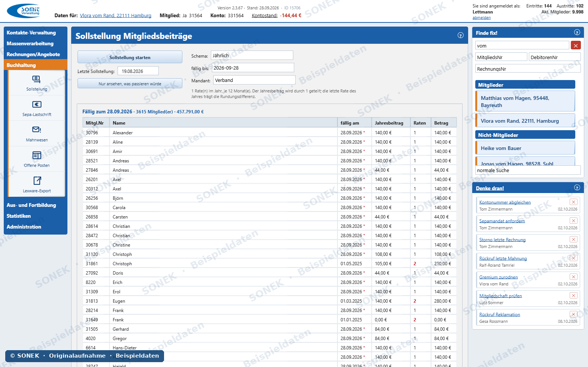Open help icon in Finde fix! panel
Viewport: 588px width, 367px height.
[577, 32]
